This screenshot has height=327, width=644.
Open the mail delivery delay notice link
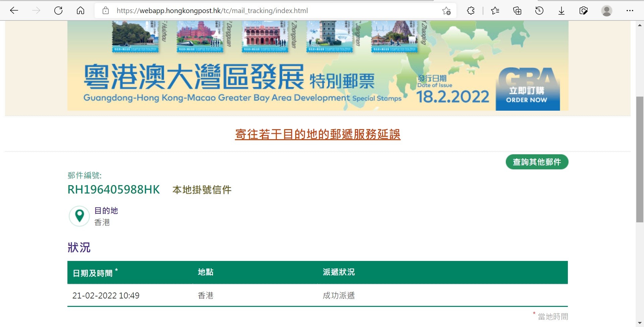318,134
